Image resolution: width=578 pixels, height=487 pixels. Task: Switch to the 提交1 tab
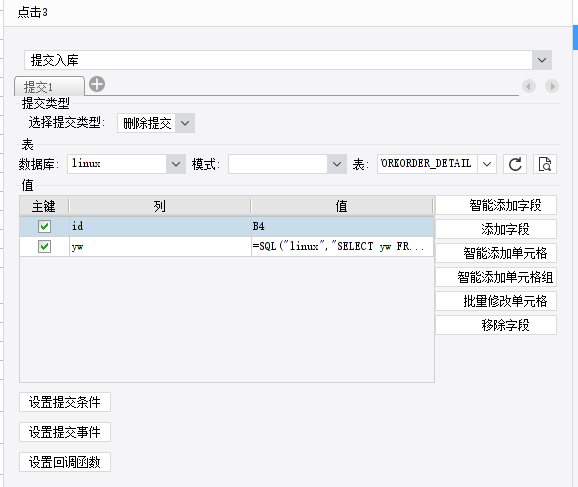pyautogui.click(x=49, y=87)
